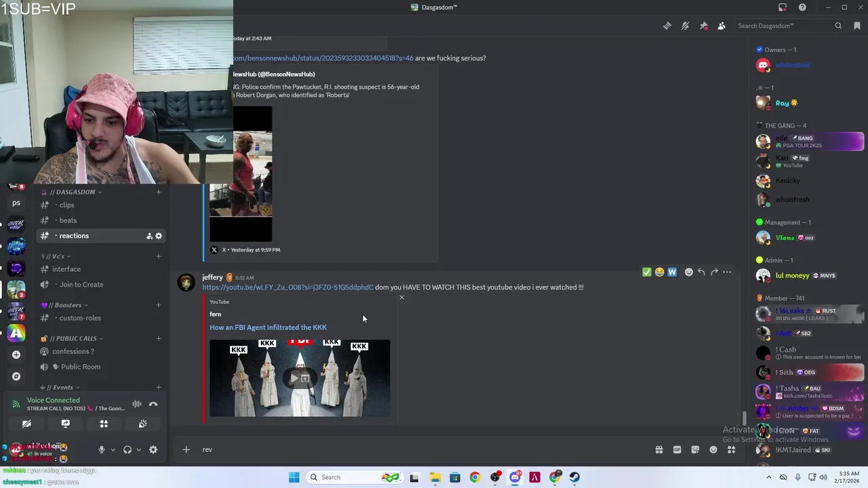Send a gift from chat bar
Viewport: 868px width, 488px height.
[659, 449]
